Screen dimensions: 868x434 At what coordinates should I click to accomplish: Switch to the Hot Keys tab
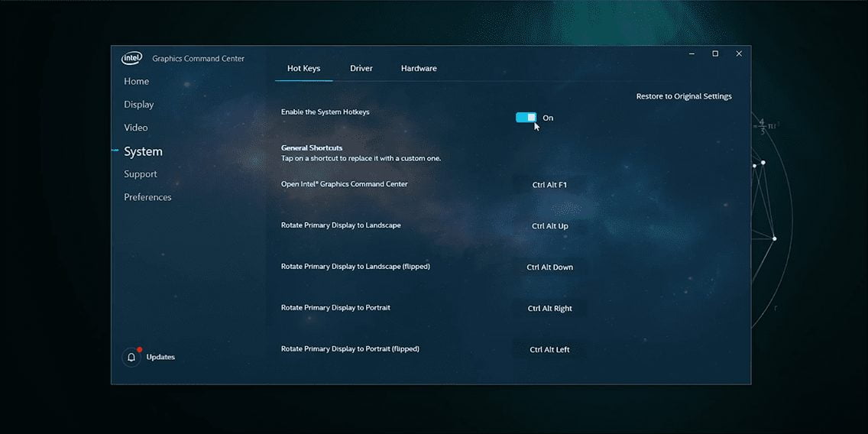[x=303, y=69]
